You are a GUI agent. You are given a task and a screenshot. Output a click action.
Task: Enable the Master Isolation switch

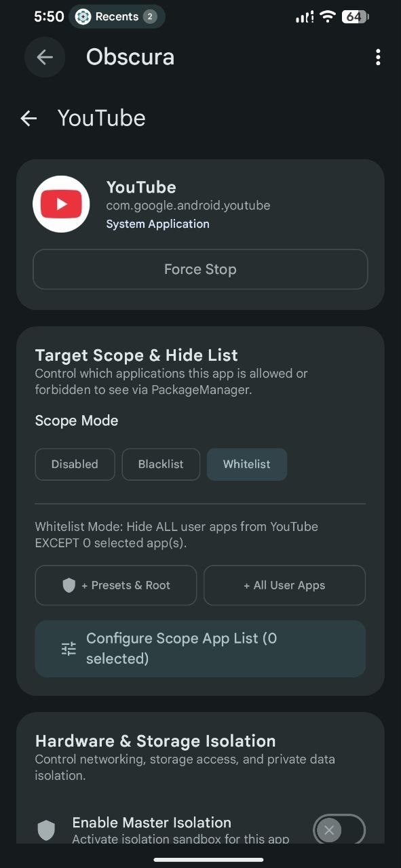click(x=339, y=830)
